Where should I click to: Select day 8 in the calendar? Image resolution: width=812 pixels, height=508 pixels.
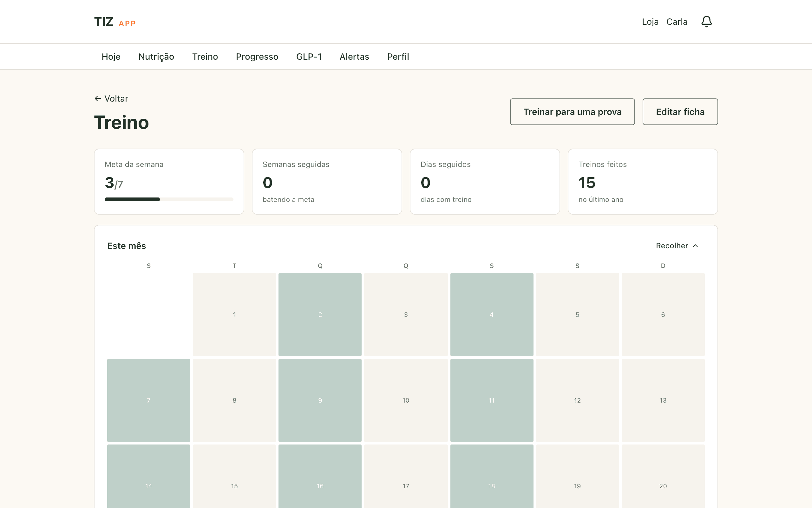tap(234, 400)
